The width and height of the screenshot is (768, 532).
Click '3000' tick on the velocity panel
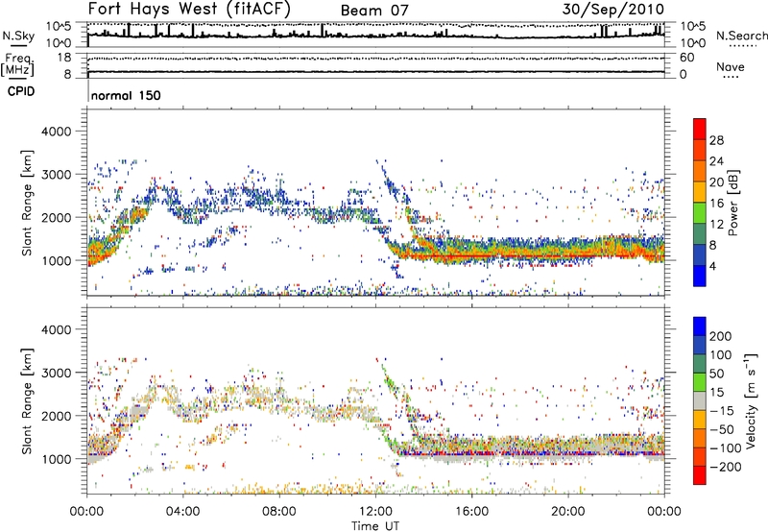click(57, 373)
